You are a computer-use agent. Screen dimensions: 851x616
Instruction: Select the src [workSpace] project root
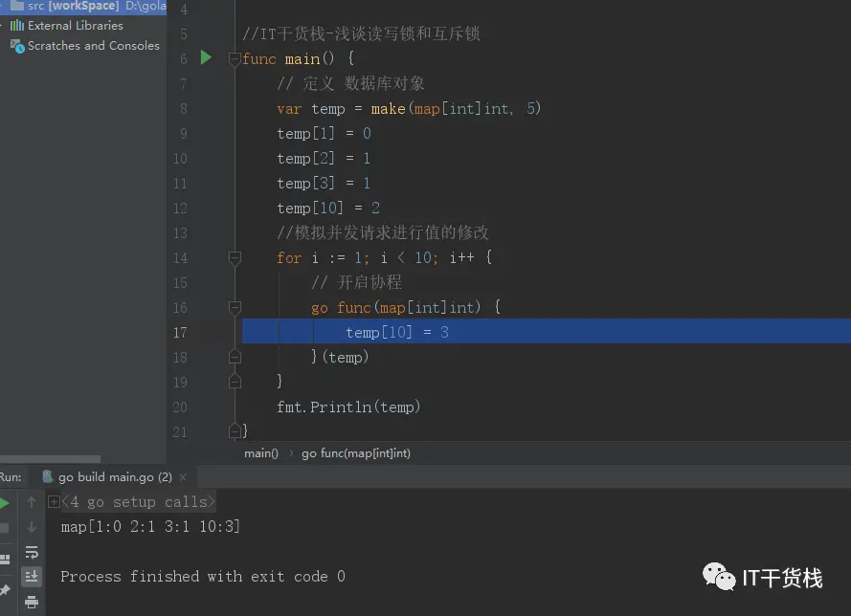coord(83,7)
